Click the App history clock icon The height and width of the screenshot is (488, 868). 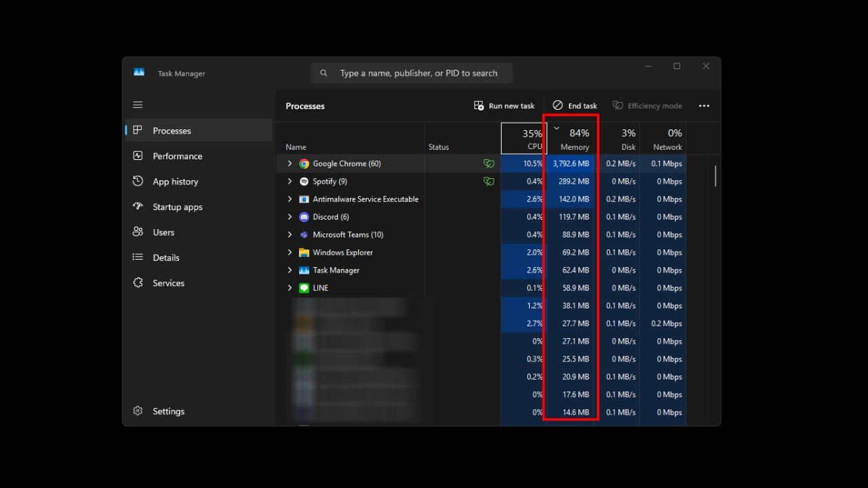pos(138,181)
